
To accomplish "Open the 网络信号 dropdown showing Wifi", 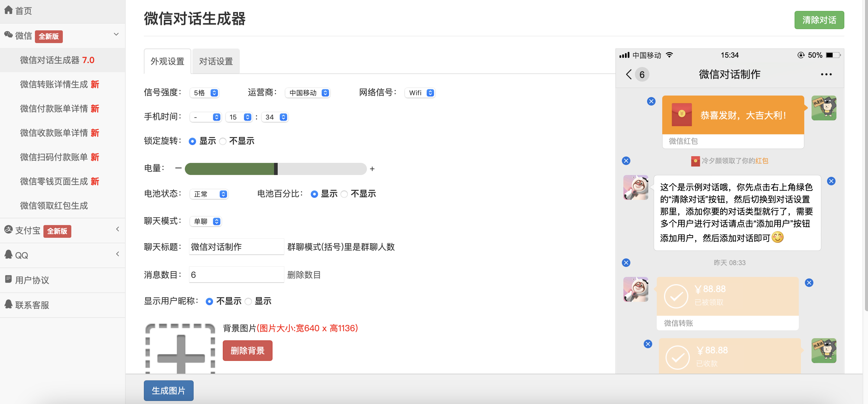I will pyautogui.click(x=420, y=93).
